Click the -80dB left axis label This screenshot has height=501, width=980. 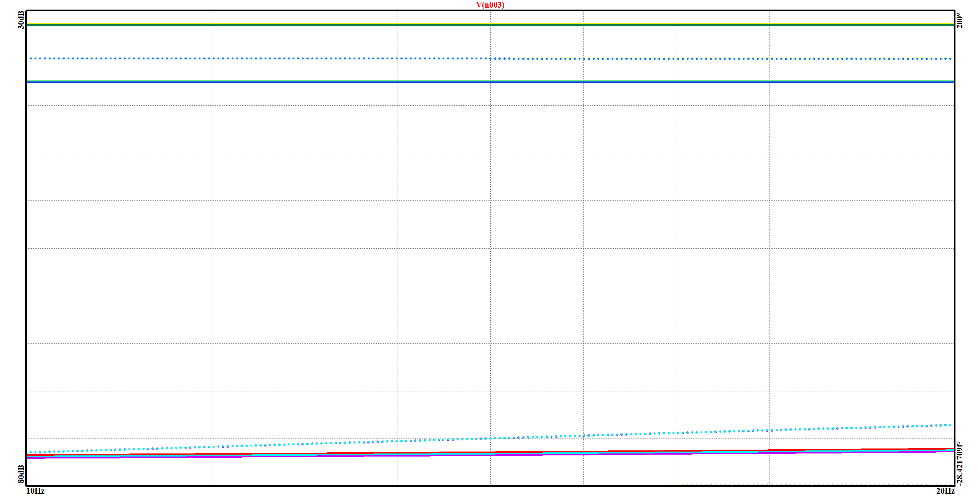[x=21, y=475]
